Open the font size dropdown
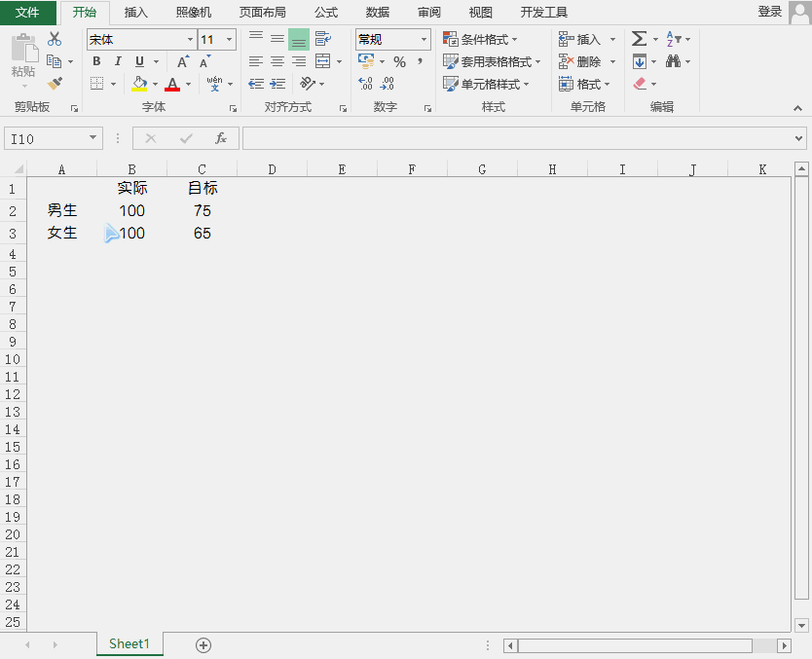Viewport: 812px width, 659px height. (x=230, y=39)
